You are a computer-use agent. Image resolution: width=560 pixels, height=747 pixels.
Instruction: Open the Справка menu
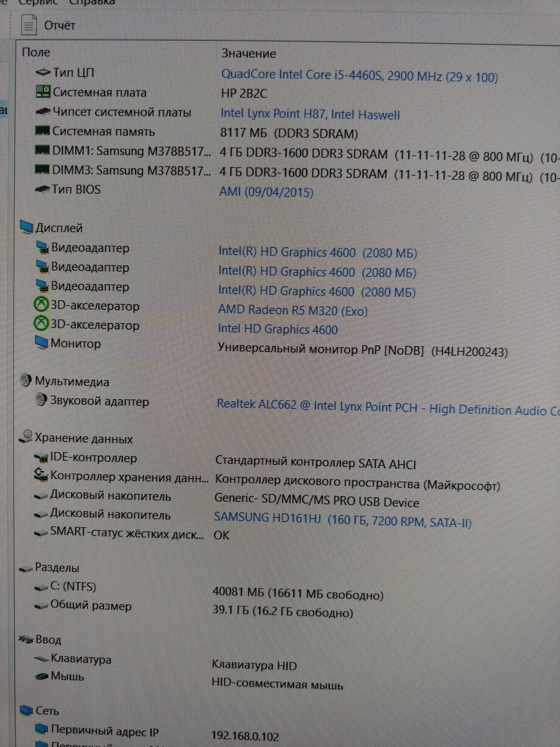(92, 3)
